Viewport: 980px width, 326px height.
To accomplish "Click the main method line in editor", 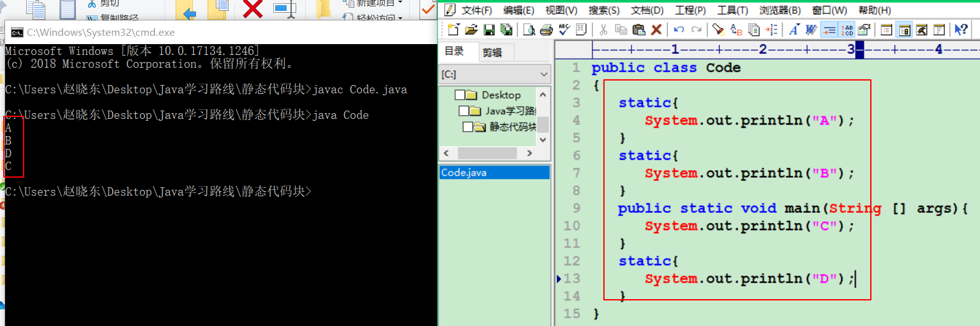I will [794, 208].
